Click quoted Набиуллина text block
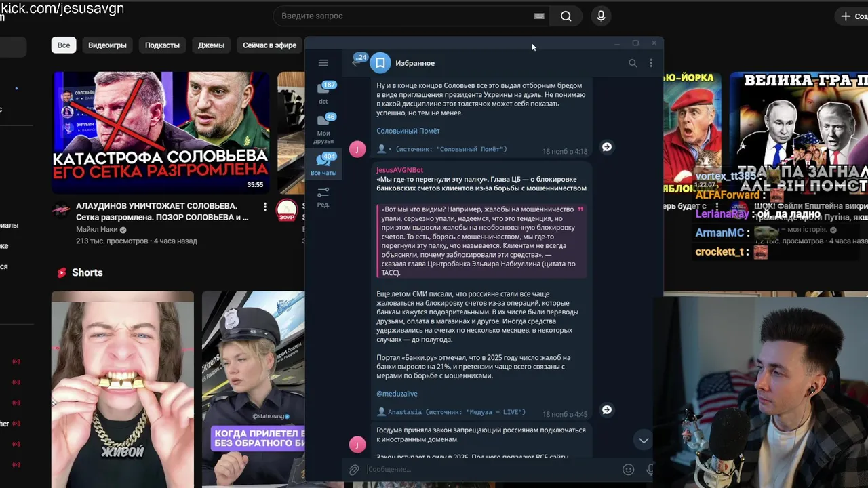 pyautogui.click(x=481, y=241)
